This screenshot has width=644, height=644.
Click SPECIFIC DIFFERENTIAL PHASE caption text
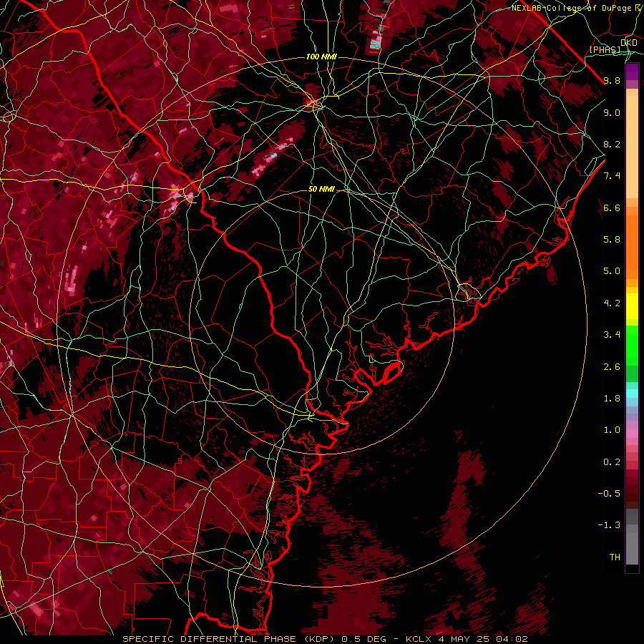209,639
